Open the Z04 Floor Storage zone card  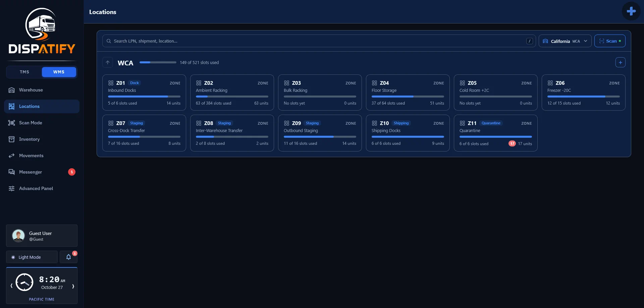(408, 93)
